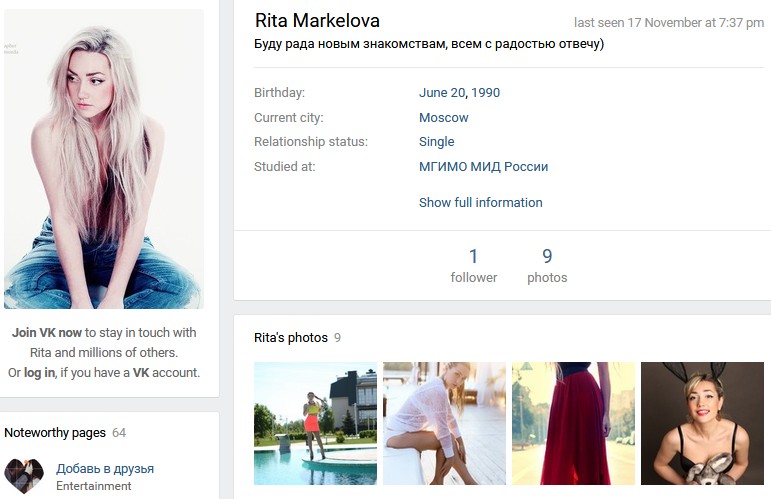Click the heart avatar icon for Добавь в друзья
The height and width of the screenshot is (499, 771).
coord(24,475)
